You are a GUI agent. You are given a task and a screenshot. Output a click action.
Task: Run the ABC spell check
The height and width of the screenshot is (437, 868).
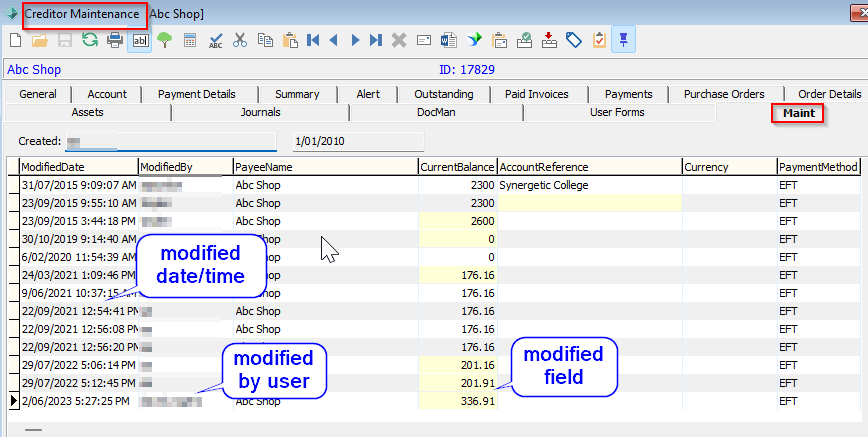[x=215, y=41]
